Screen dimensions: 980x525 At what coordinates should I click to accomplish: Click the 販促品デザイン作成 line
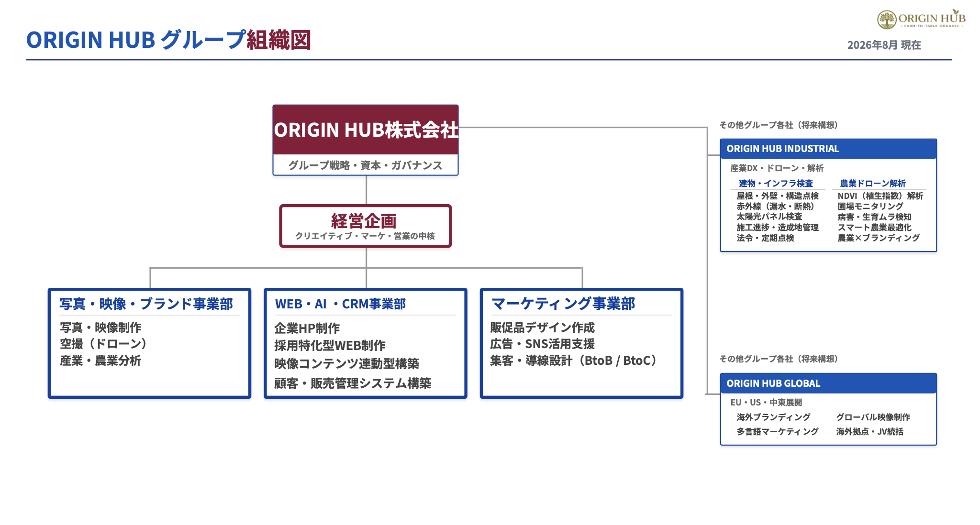pyautogui.click(x=542, y=328)
